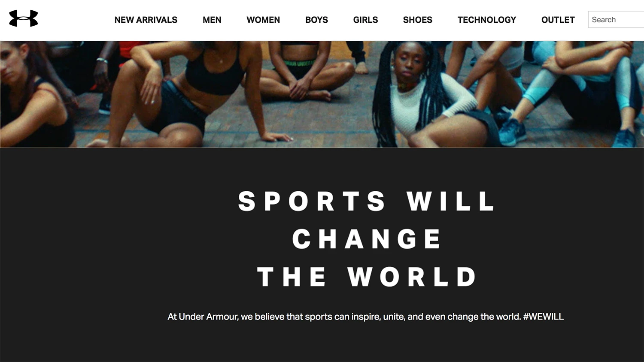Click the #WEWILL hashtag
The image size is (644, 362).
[543, 317]
